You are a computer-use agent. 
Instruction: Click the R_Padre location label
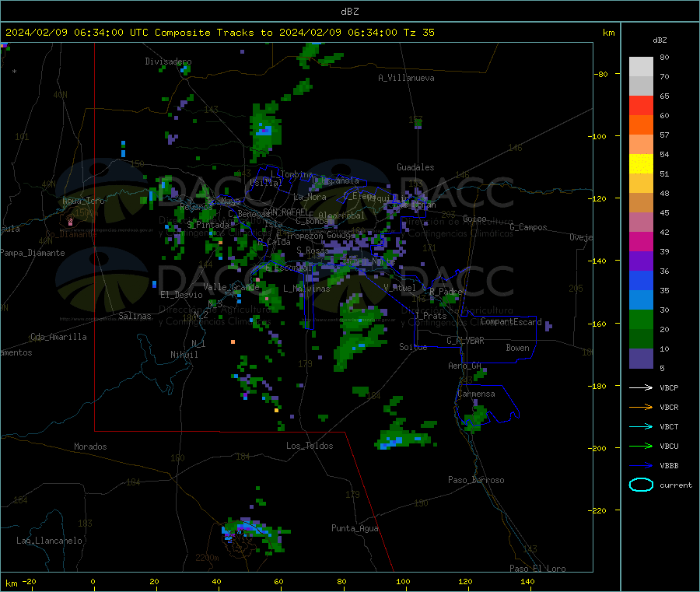coord(446,292)
